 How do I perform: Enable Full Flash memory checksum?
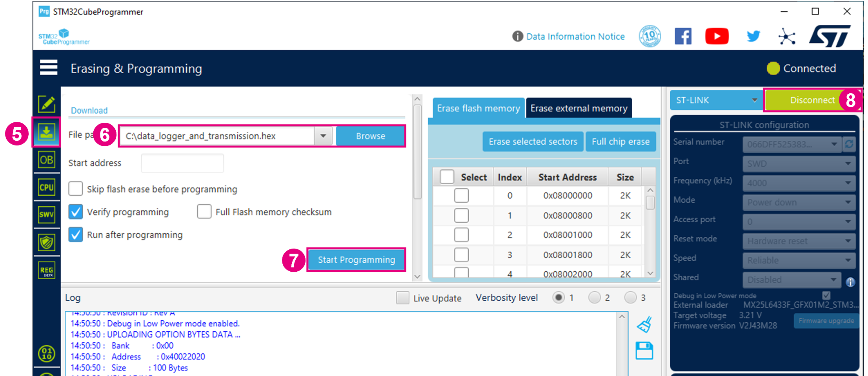pos(204,211)
